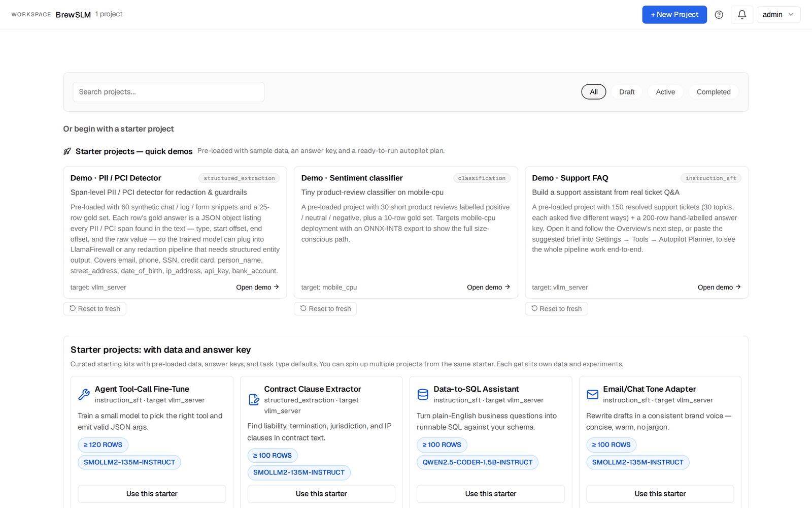Click the QWEN2.5-CODER-1.5B-INSTRUCT badge
Viewport: 812px width, 508px height.
(x=478, y=462)
